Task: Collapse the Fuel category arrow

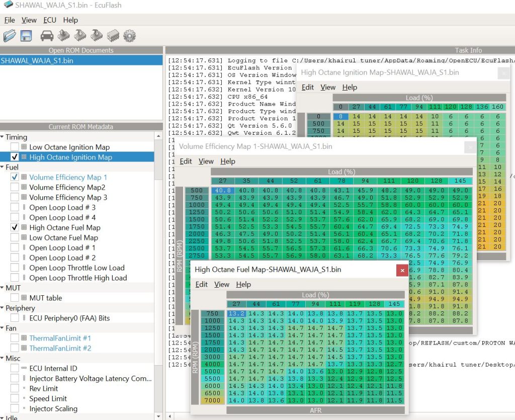Action: pos(3,167)
